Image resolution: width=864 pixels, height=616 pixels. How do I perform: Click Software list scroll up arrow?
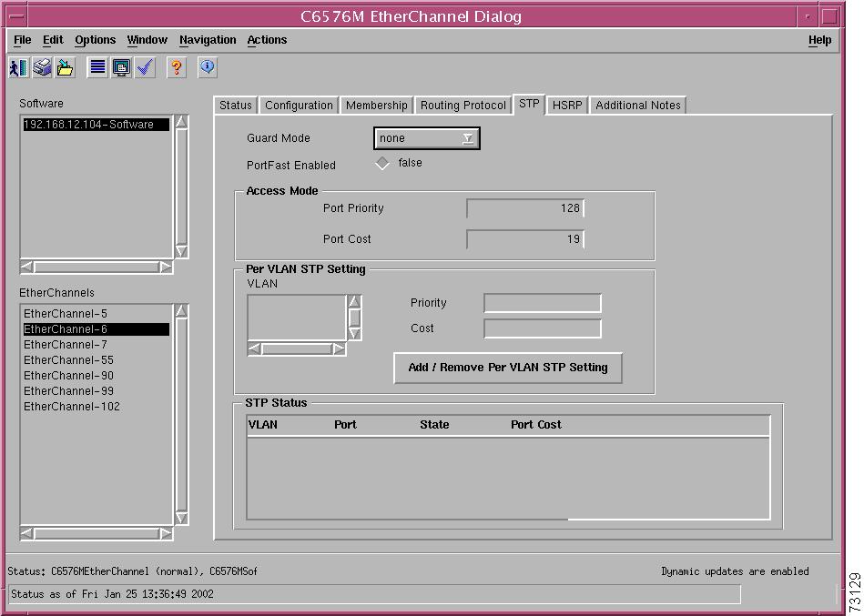pos(181,122)
